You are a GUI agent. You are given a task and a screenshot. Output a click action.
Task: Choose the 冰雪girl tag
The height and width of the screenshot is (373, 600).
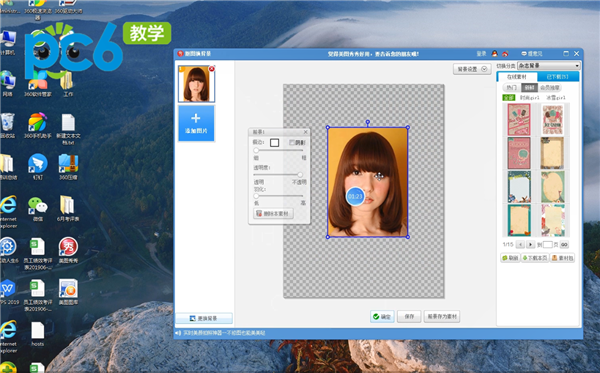coord(556,98)
